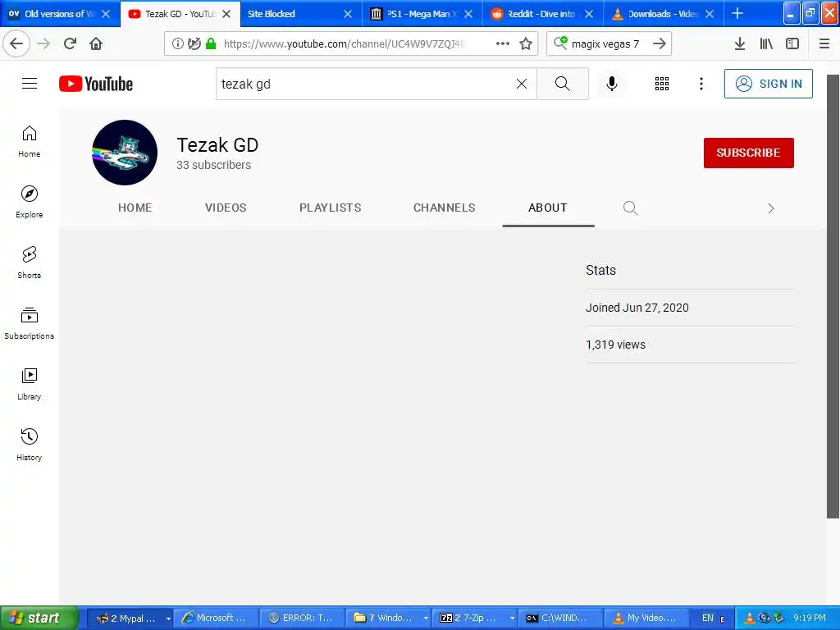Start voice search with the microphone icon

point(612,84)
